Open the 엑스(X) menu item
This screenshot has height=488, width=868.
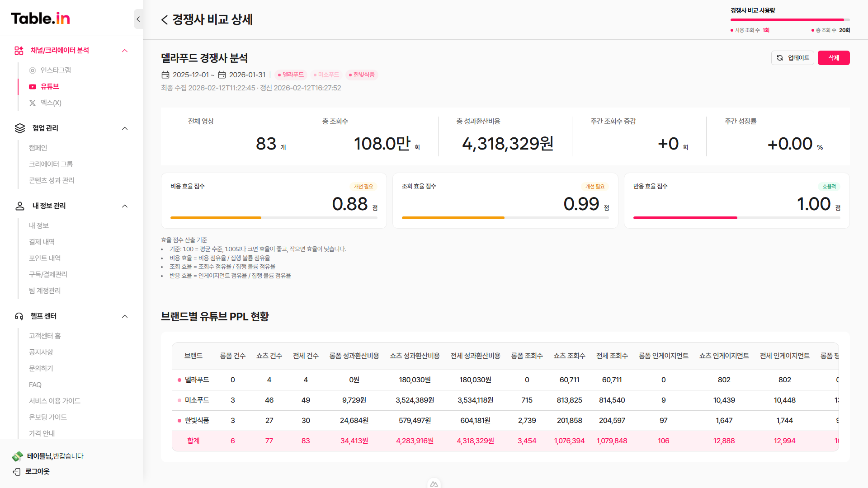51,103
